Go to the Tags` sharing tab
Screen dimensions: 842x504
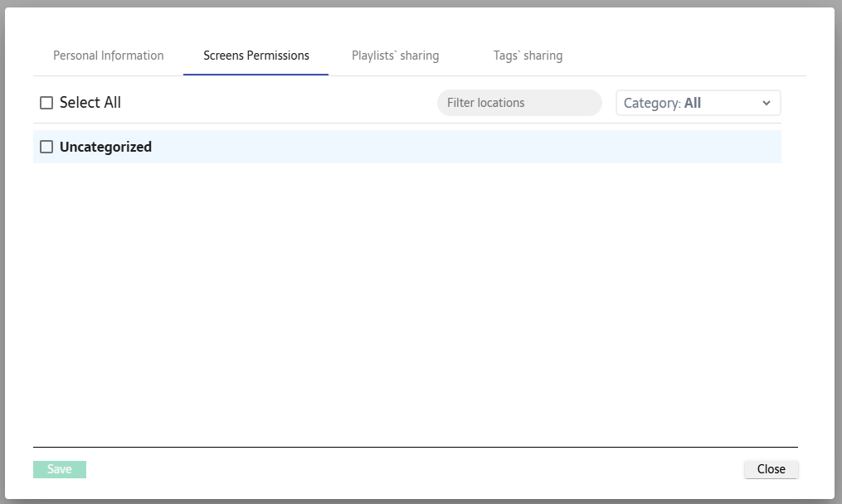tap(528, 56)
